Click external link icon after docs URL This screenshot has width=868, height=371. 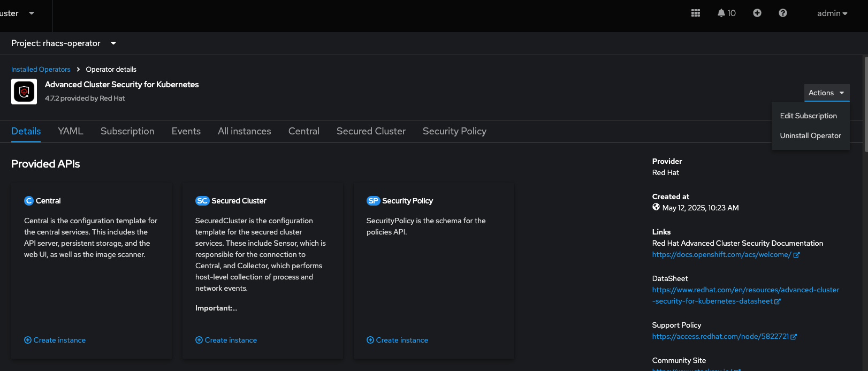pos(796,255)
